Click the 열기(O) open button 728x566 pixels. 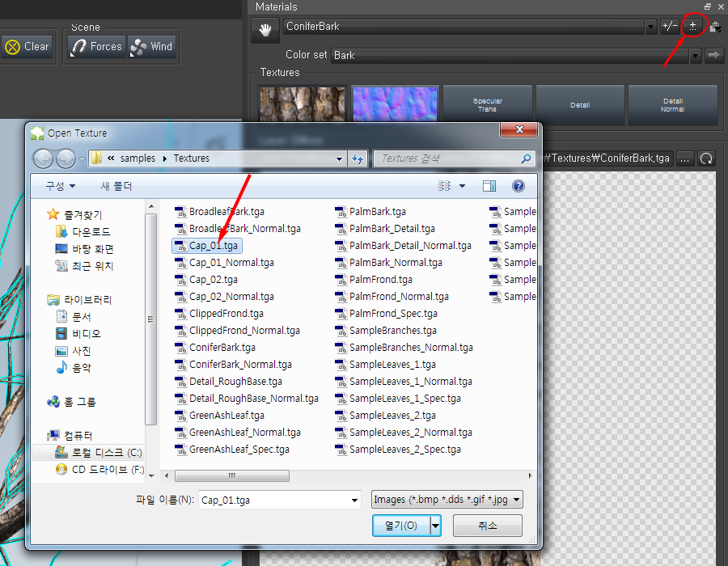click(x=401, y=526)
